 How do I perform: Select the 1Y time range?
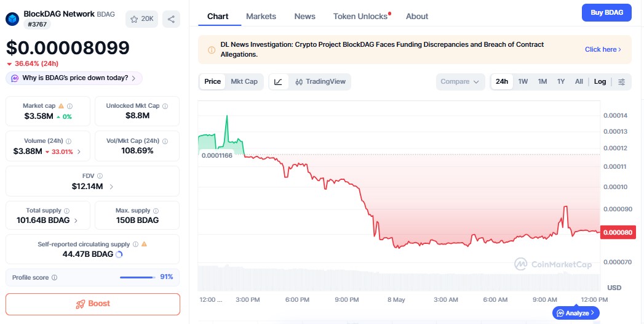pyautogui.click(x=560, y=81)
